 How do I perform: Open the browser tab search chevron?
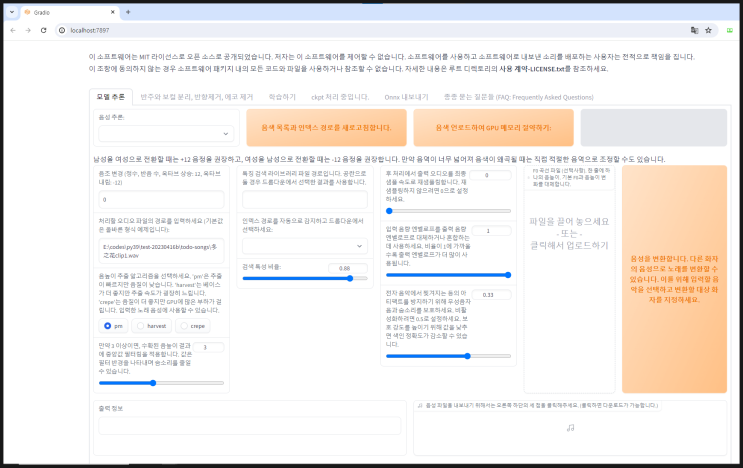(x=12, y=12)
